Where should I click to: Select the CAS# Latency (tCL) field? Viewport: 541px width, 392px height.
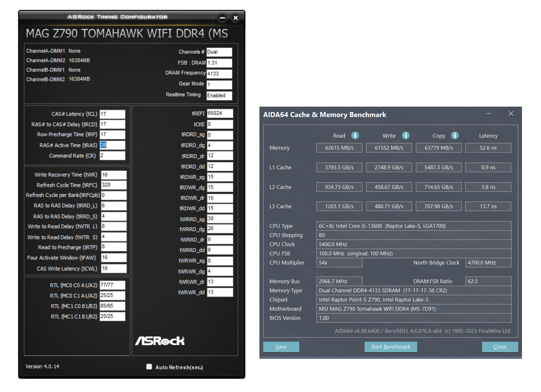(112, 114)
